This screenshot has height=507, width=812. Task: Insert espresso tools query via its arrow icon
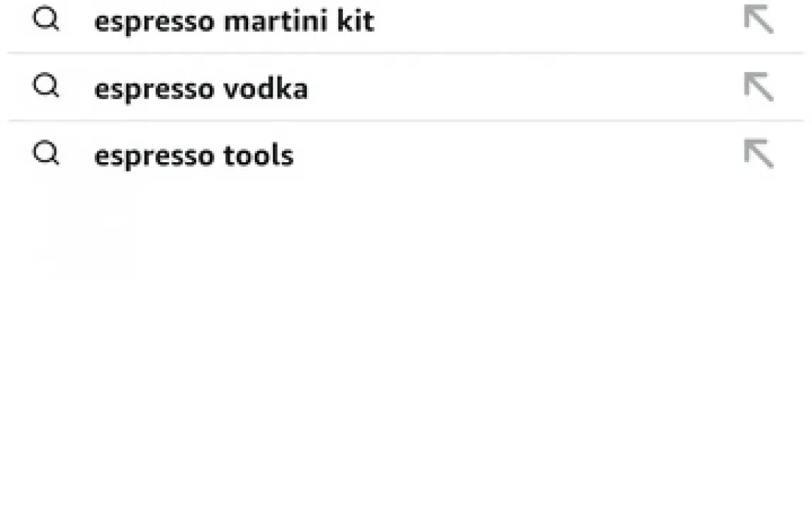759,154
